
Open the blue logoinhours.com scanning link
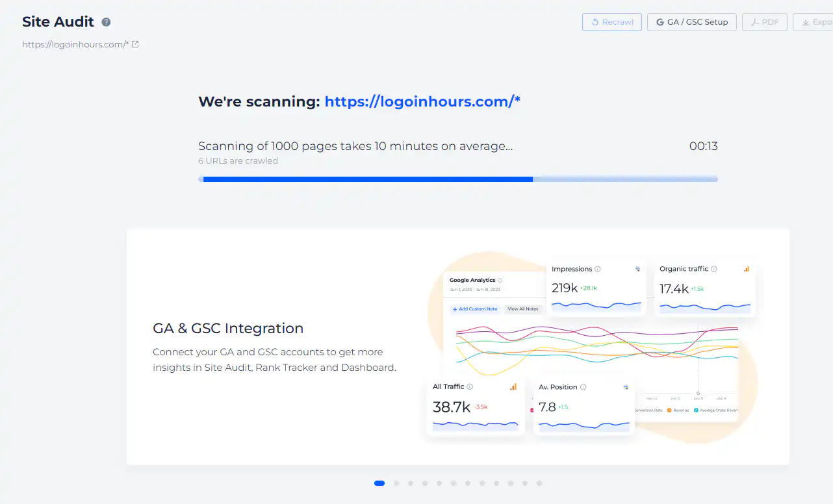click(422, 101)
